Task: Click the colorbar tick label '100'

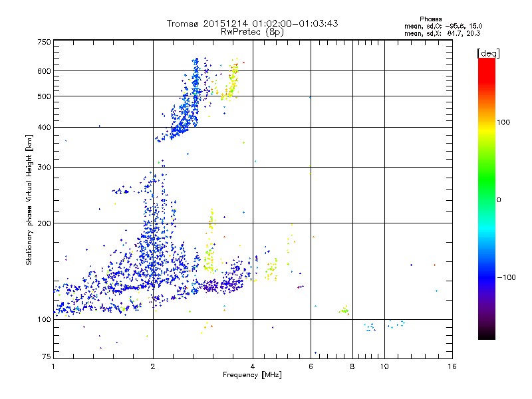Action: coord(503,122)
